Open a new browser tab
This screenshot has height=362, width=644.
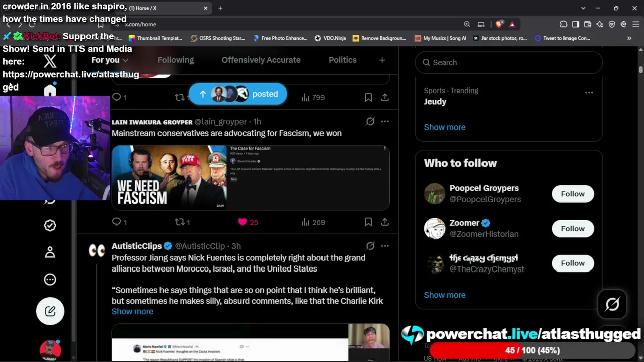(220, 8)
